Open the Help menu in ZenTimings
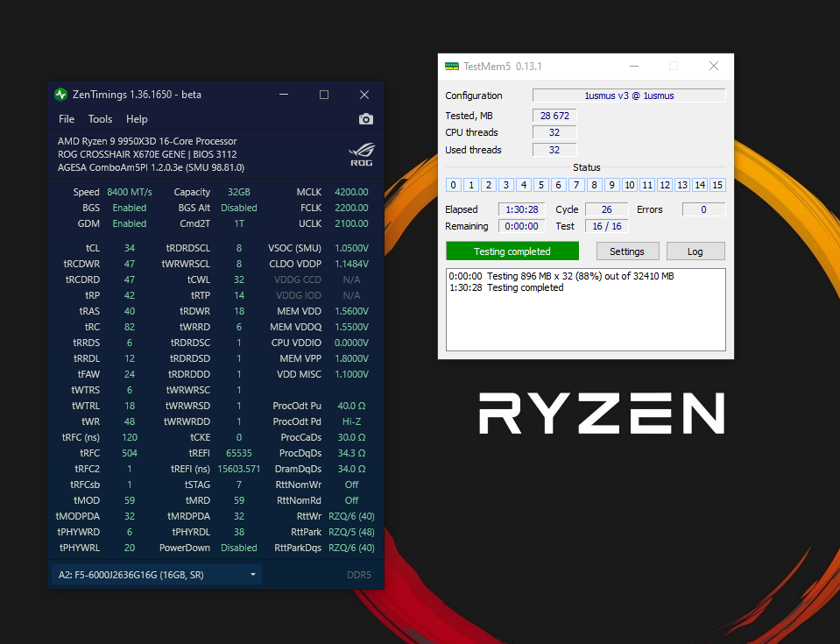The height and width of the screenshot is (644, 840). 137,119
